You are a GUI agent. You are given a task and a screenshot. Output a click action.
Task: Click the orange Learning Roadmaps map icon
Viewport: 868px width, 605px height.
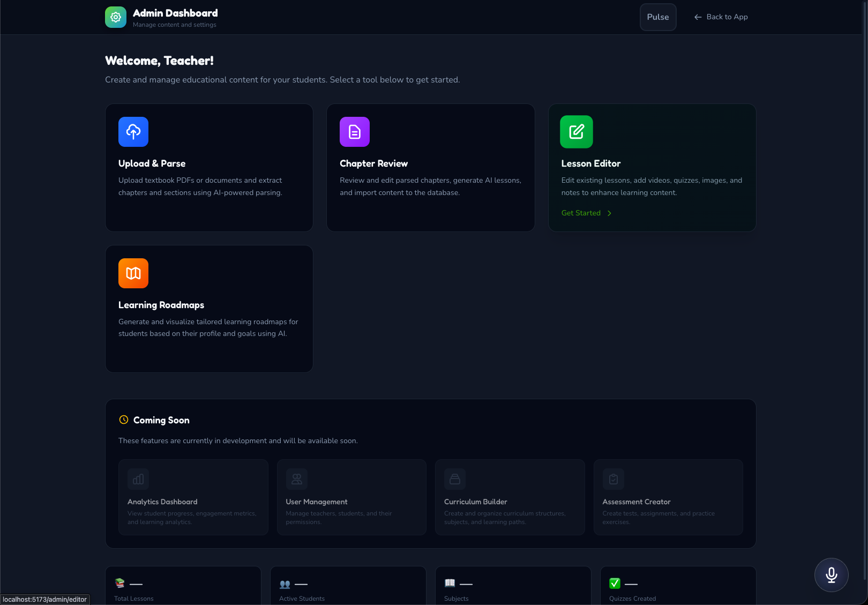133,273
